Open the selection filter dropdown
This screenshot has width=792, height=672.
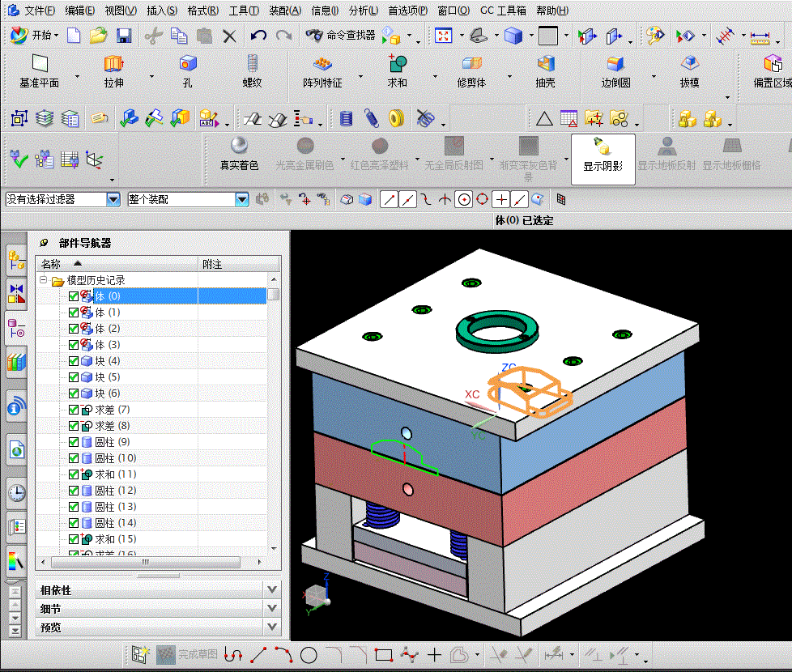(113, 199)
